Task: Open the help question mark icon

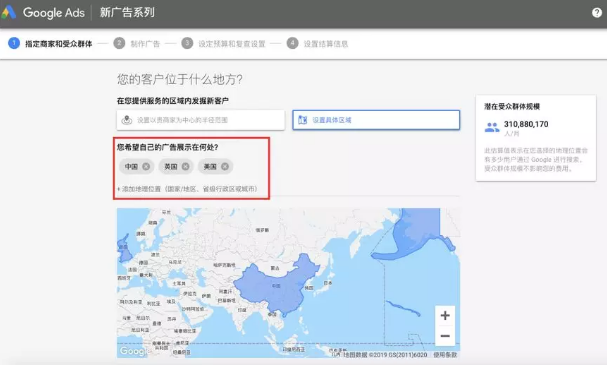Action: coord(597,13)
